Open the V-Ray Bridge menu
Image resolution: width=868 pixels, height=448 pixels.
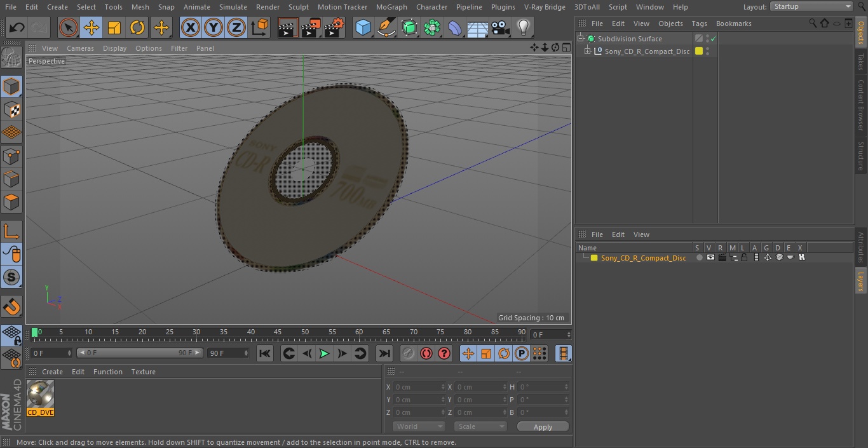point(545,7)
